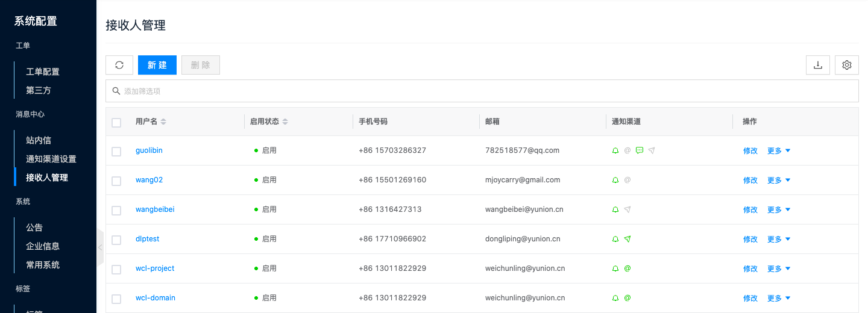Image resolution: width=868 pixels, height=313 pixels.
Task: Sort by 用户名 column sort icon
Action: coord(163,122)
